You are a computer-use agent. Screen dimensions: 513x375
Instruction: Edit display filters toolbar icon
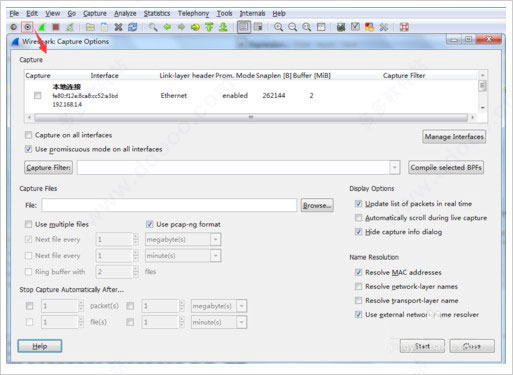355,27
